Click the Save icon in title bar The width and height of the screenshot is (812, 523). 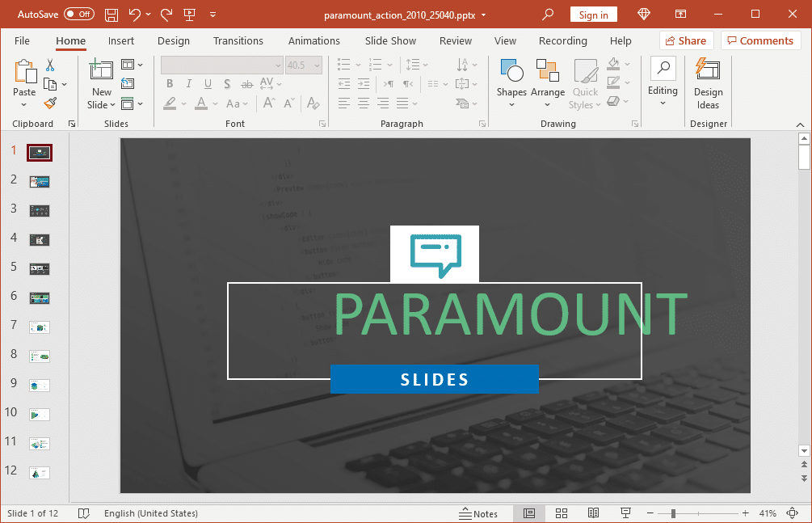tap(111, 15)
